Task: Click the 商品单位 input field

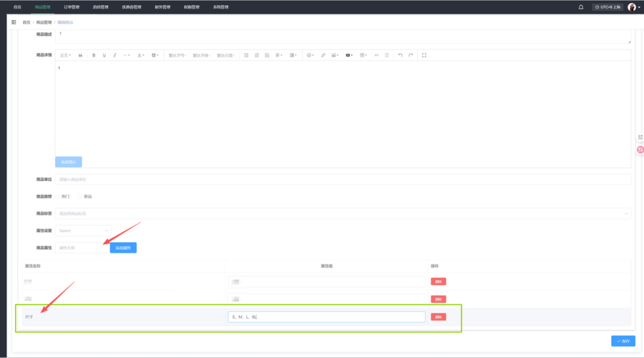Action: coord(343,180)
